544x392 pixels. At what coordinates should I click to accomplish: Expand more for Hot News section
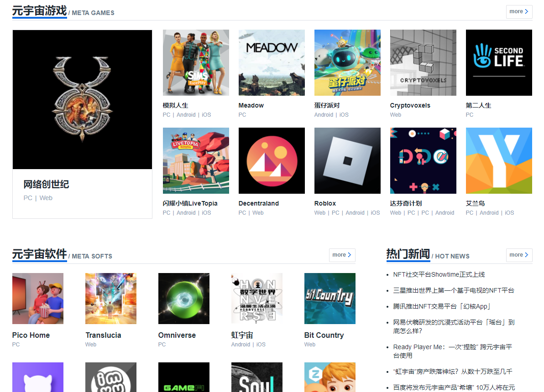coord(519,255)
